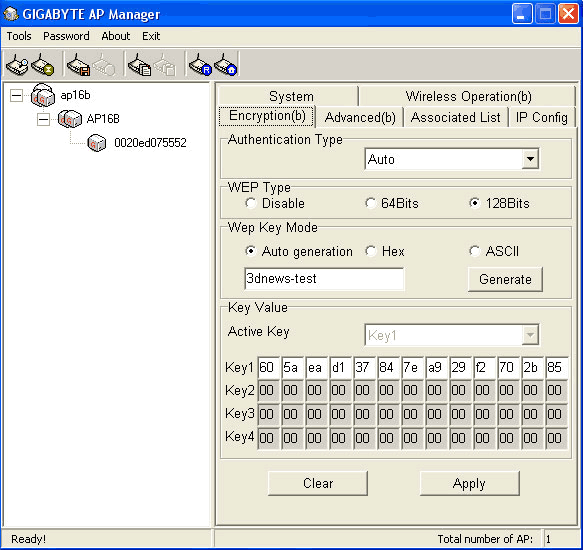The image size is (583, 550).
Task: Choose Auto generation key mode
Action: click(251, 251)
